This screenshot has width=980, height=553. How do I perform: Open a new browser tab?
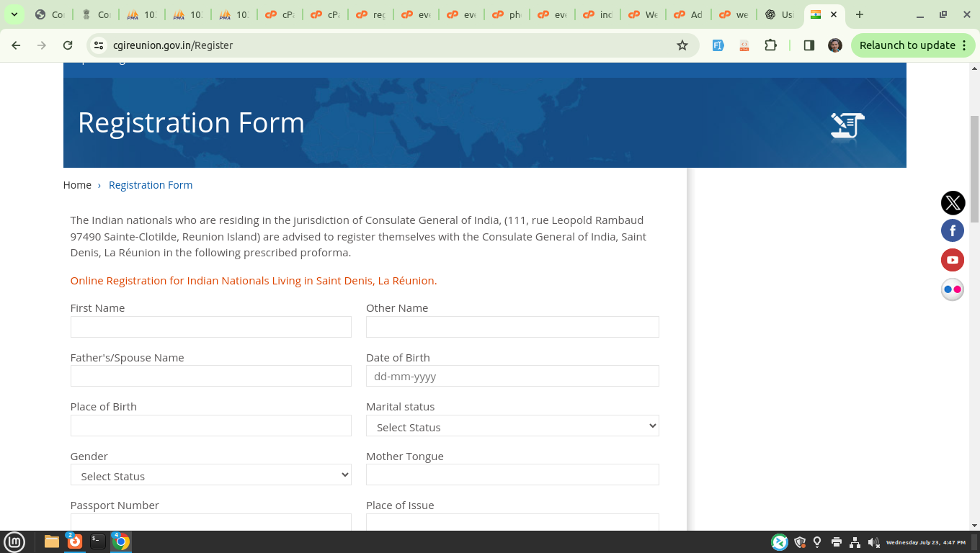[x=859, y=14]
